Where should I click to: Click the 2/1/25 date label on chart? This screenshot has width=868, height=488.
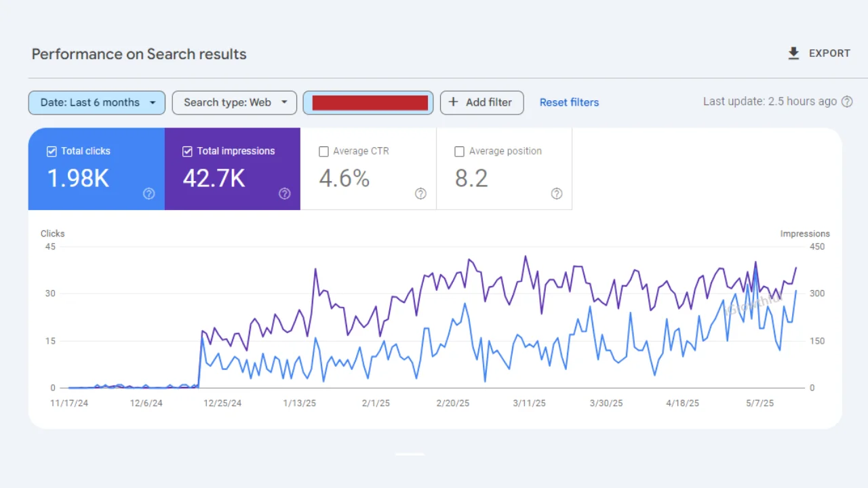click(376, 403)
